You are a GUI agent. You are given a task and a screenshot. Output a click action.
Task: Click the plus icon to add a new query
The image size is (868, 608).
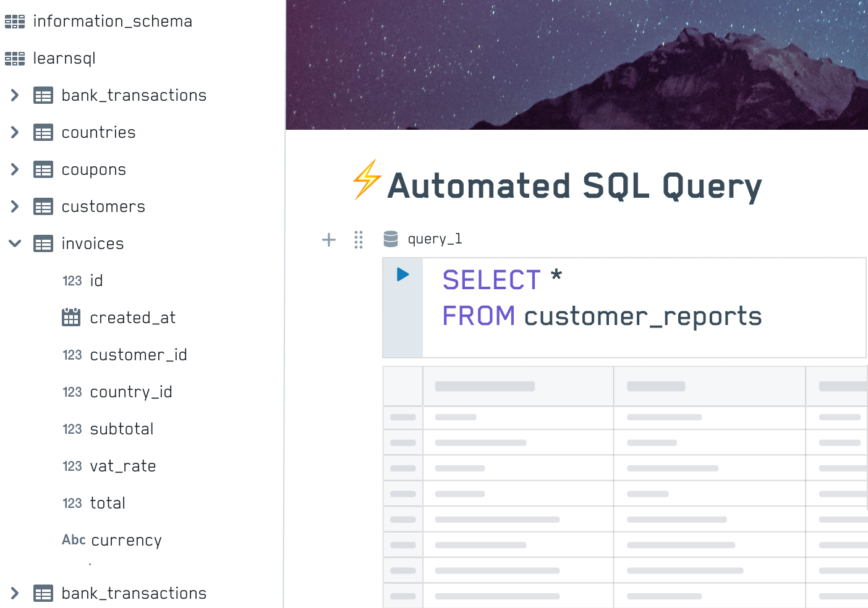tap(328, 240)
